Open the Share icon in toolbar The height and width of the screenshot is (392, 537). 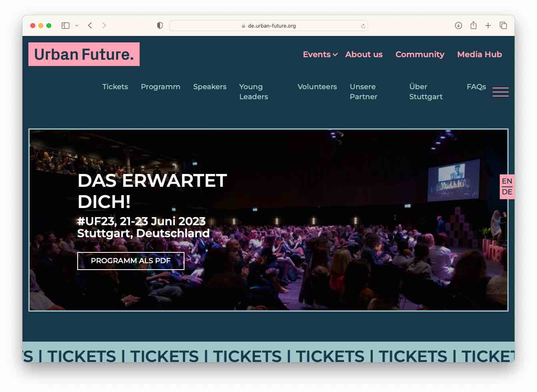pos(473,25)
